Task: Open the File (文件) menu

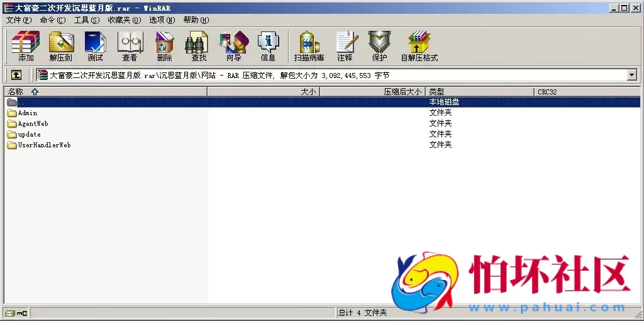Action: (x=19, y=20)
